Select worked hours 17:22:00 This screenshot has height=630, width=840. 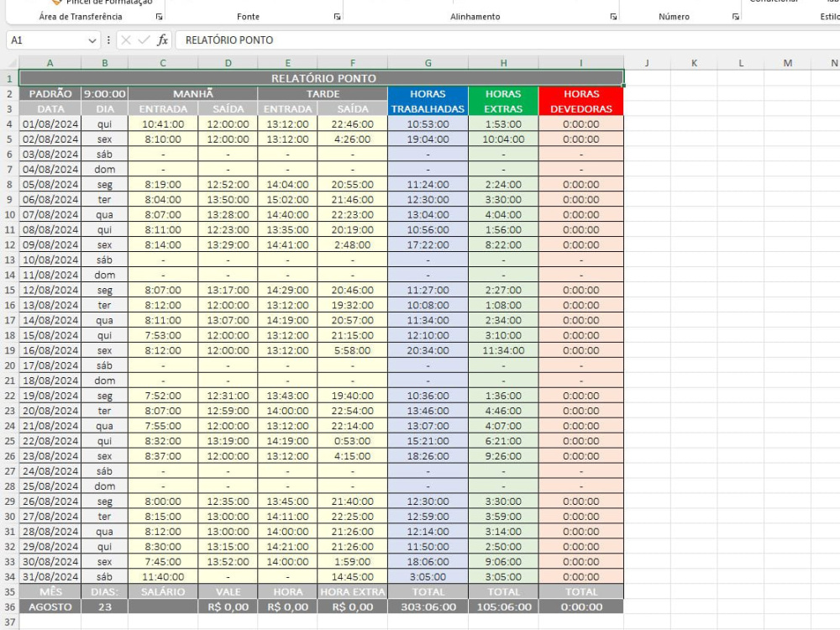coord(428,244)
